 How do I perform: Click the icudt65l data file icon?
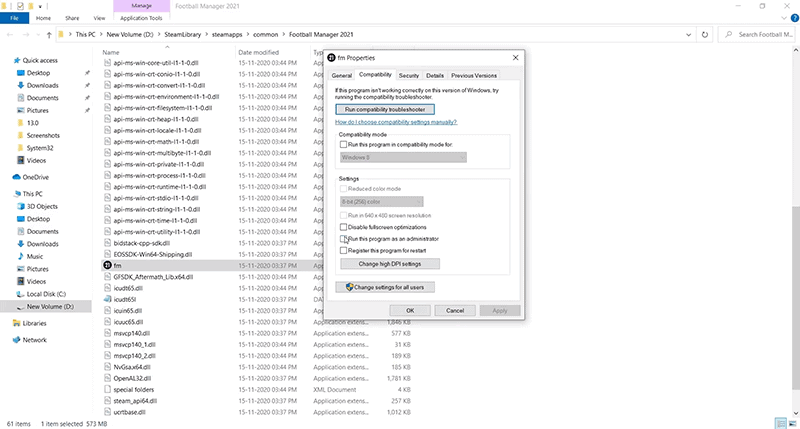coord(107,299)
